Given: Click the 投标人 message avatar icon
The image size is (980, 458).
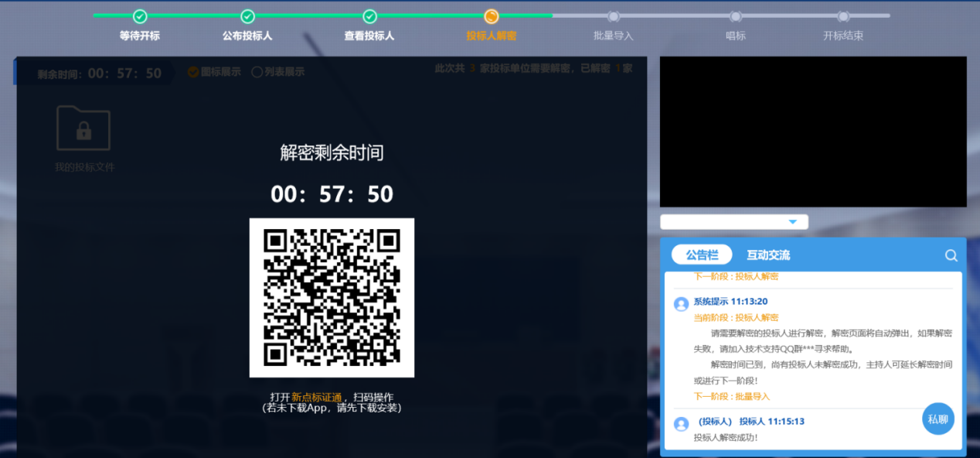Looking at the screenshot, I should (681, 424).
